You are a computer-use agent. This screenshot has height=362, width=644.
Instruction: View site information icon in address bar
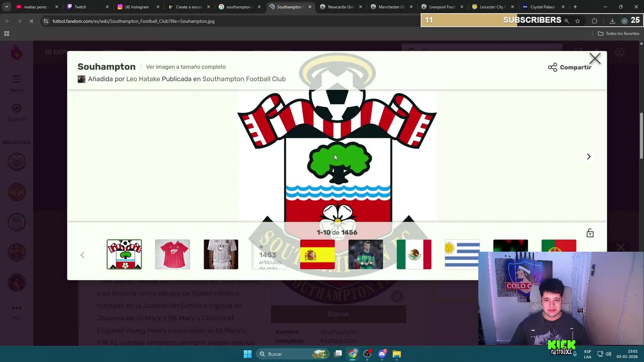(46, 21)
